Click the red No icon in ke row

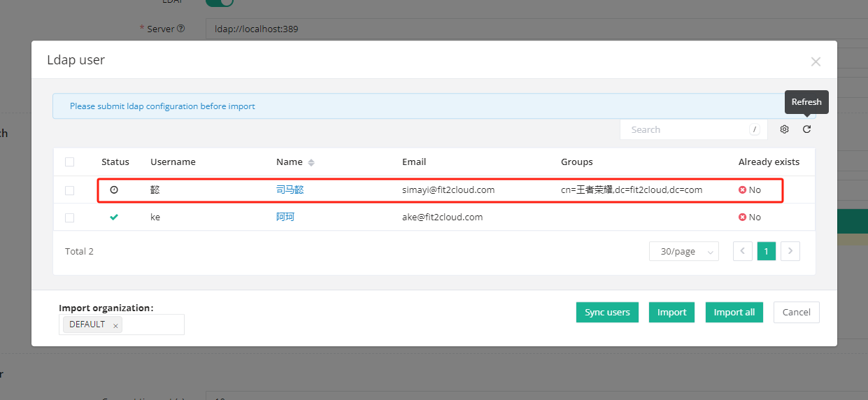[742, 217]
